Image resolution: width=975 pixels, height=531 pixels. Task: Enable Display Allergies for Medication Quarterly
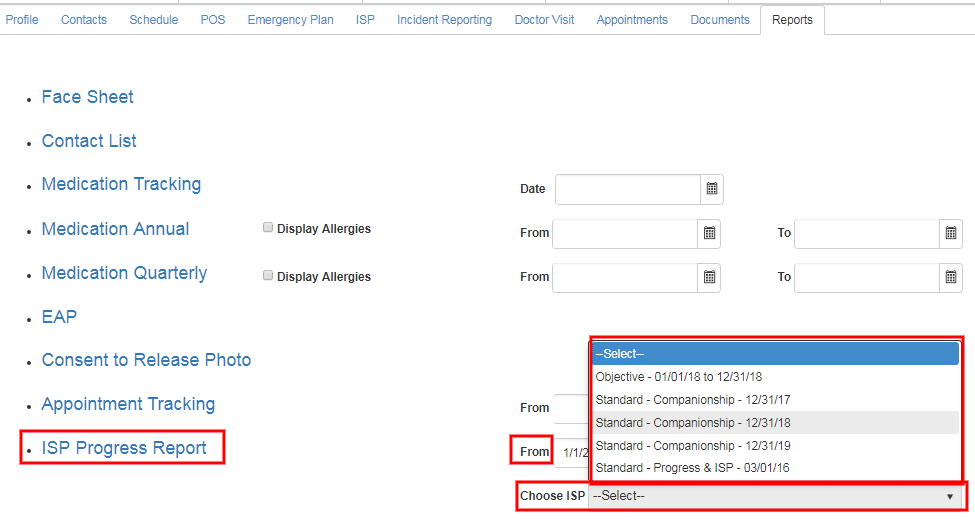click(268, 276)
